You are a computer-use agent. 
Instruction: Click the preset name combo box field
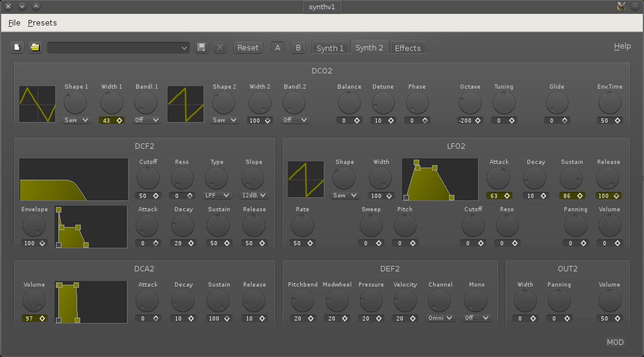[x=114, y=47]
